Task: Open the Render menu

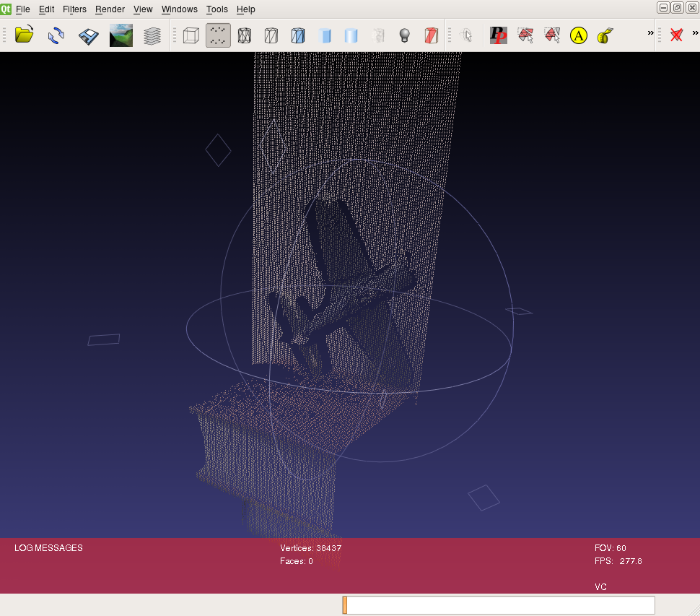Action: [110, 9]
